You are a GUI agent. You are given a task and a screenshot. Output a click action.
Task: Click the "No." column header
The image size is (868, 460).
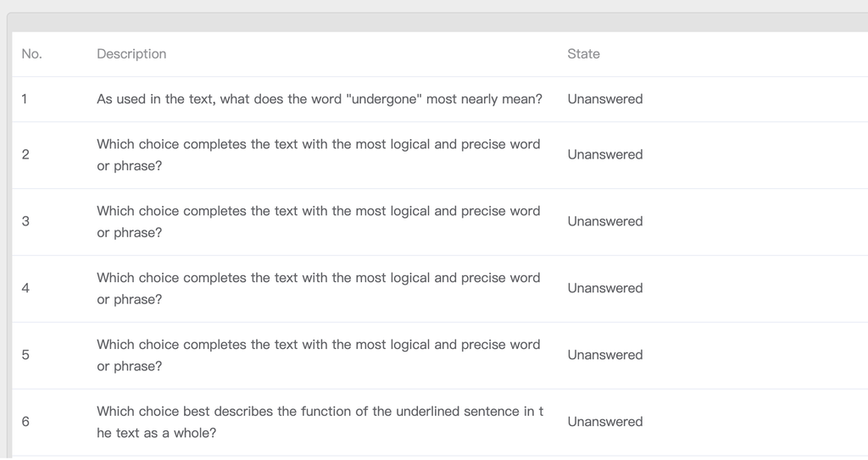pos(31,54)
